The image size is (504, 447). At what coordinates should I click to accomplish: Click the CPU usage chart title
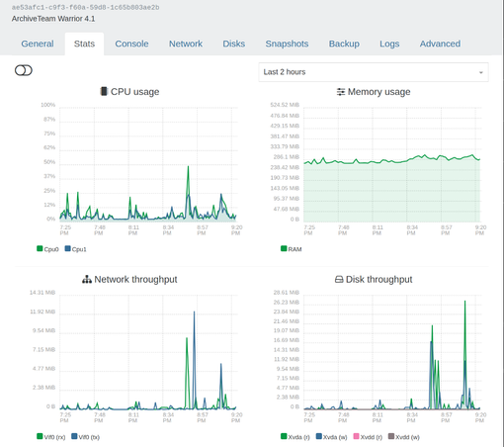(134, 92)
